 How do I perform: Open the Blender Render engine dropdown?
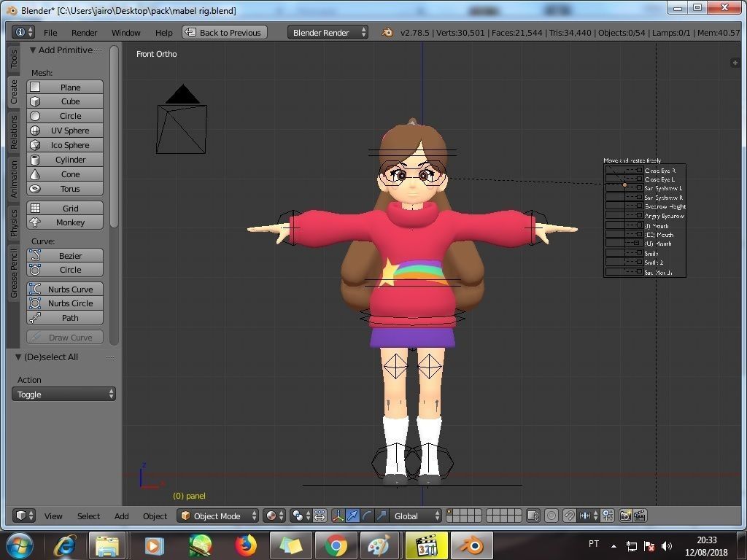coord(328,32)
